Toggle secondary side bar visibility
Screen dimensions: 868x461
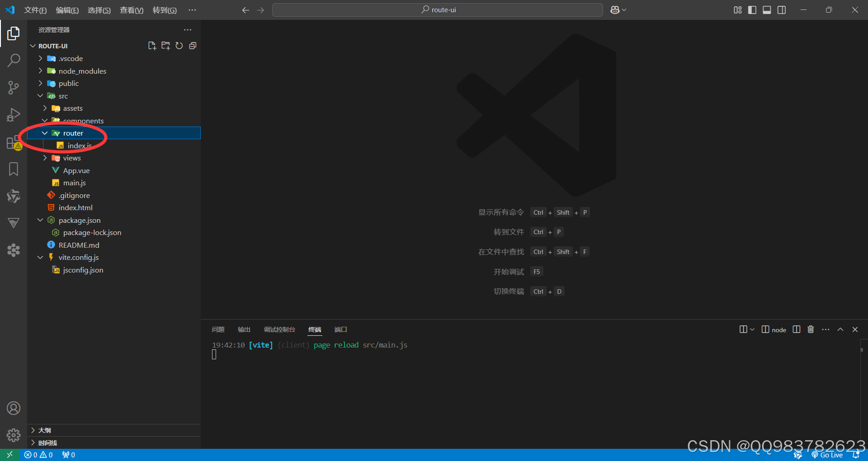(x=782, y=10)
